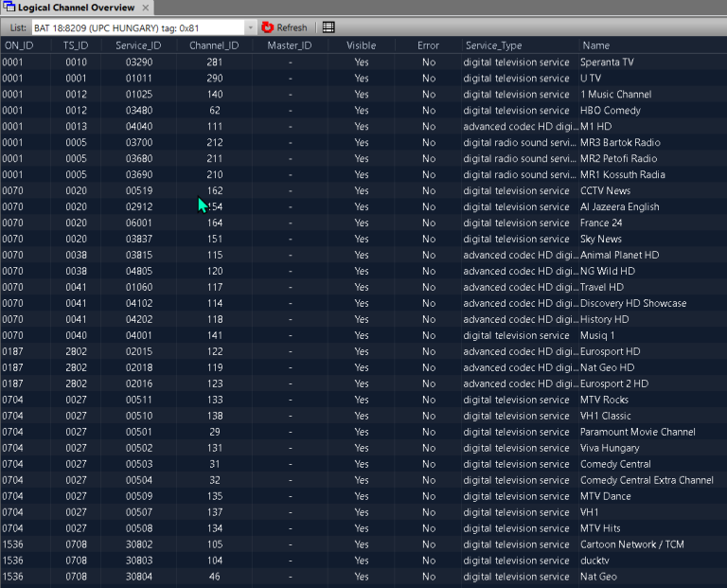The image size is (727, 588).
Task: Select MR3 Bartok Radio entry
Action: point(363,142)
